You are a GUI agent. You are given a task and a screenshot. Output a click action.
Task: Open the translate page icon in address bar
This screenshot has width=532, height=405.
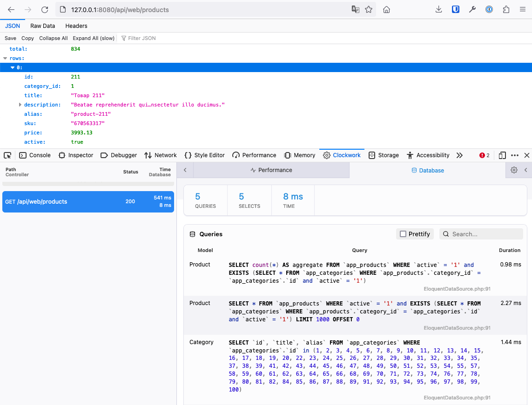click(355, 9)
